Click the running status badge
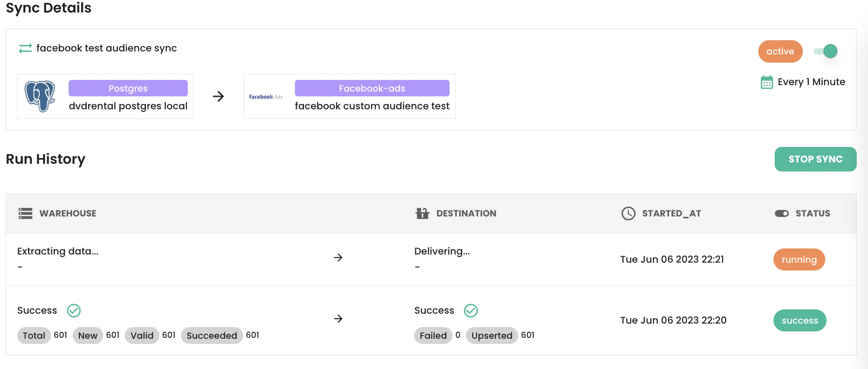Screen dimensions: 868x369 (x=799, y=259)
